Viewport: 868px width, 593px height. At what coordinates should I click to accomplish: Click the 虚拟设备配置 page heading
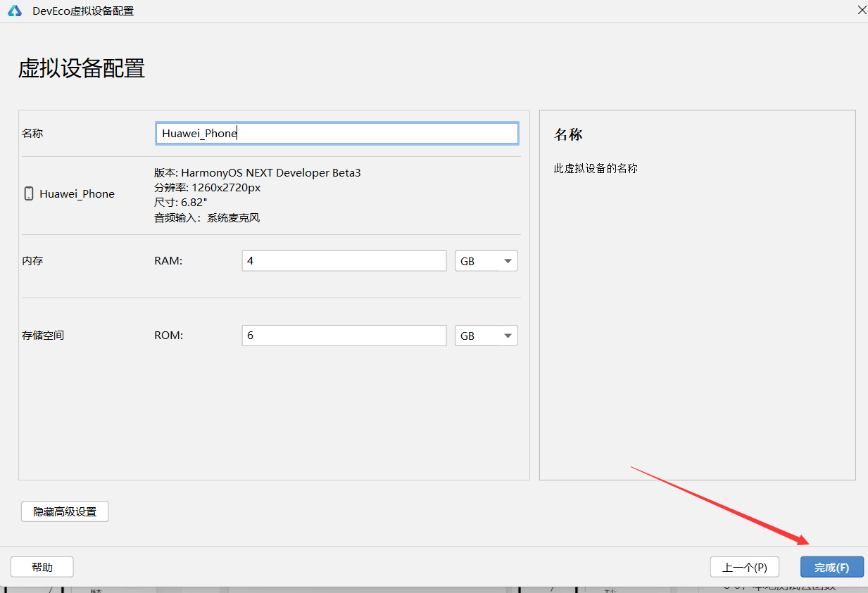82,69
